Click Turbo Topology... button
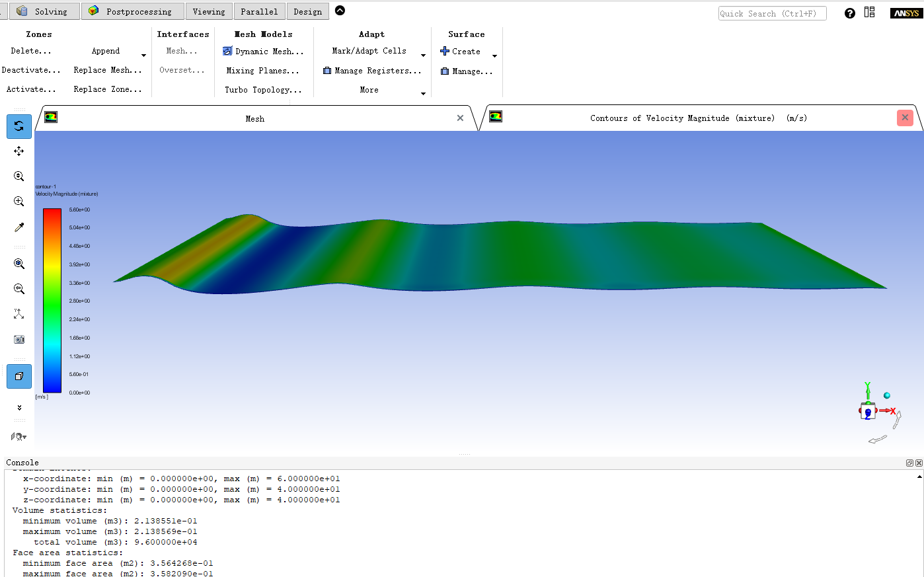Image resolution: width=924 pixels, height=577 pixels. [263, 90]
